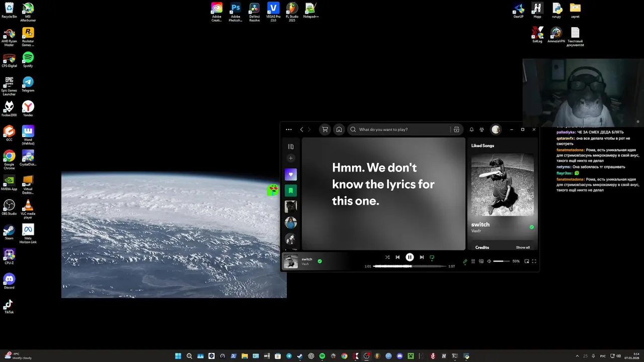Open Liked Songs heart tile in sidebar
Image resolution: width=644 pixels, height=362 pixels.
[x=291, y=174]
